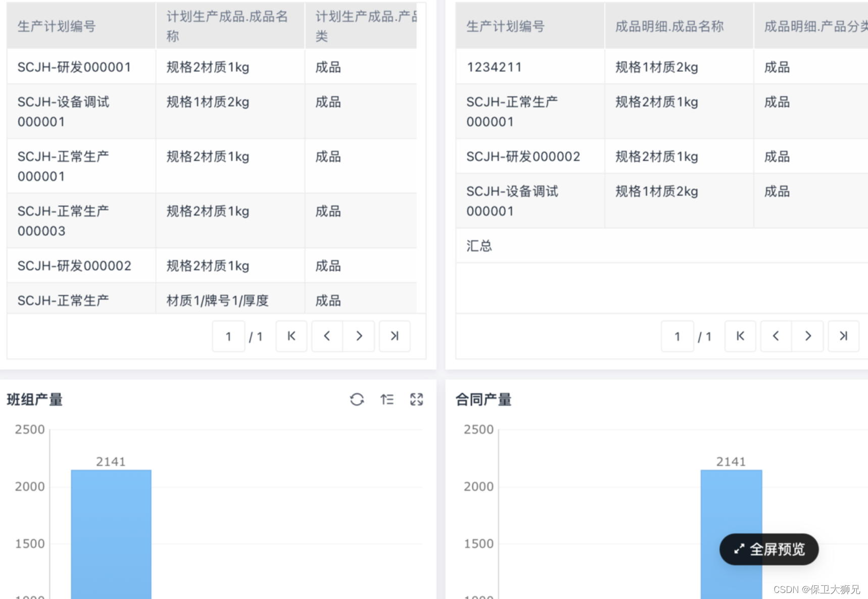Screen dimensions: 868x599
Task: Jump to first page of right table
Action: (740, 336)
